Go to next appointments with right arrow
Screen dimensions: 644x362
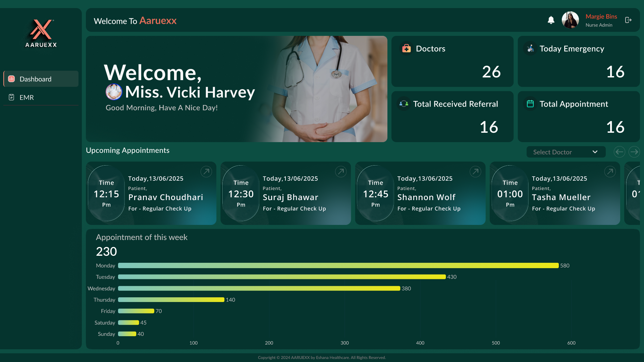(x=634, y=152)
